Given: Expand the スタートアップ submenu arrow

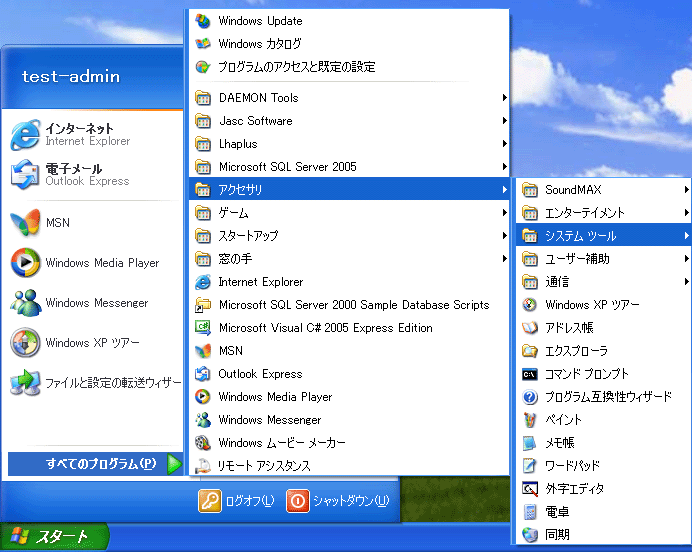Looking at the screenshot, I should pyautogui.click(x=504, y=236).
